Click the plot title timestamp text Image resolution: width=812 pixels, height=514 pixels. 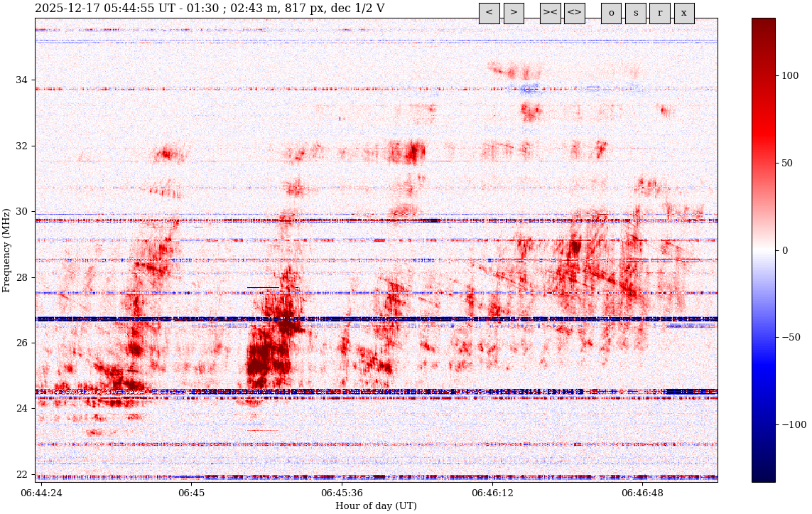pyautogui.click(x=210, y=9)
